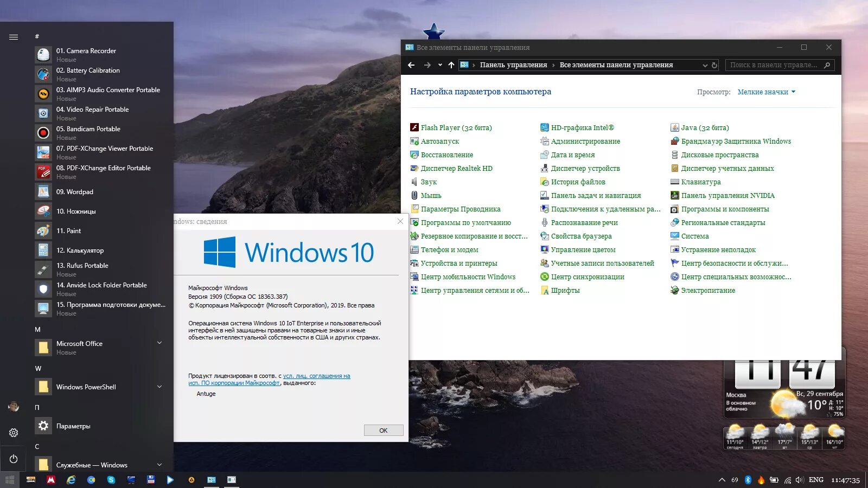868x488 pixels.
Task: Open the Bluetooth tray icon
Action: [x=748, y=480]
